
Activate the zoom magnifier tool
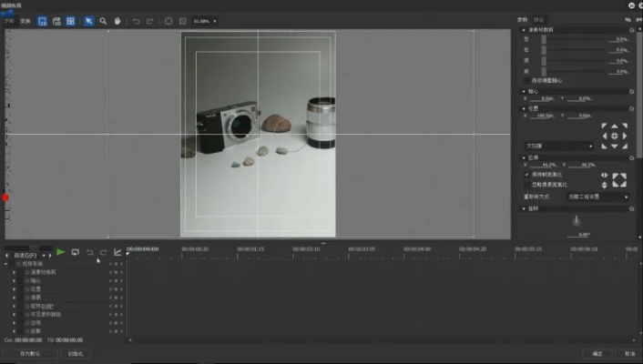[x=103, y=20]
